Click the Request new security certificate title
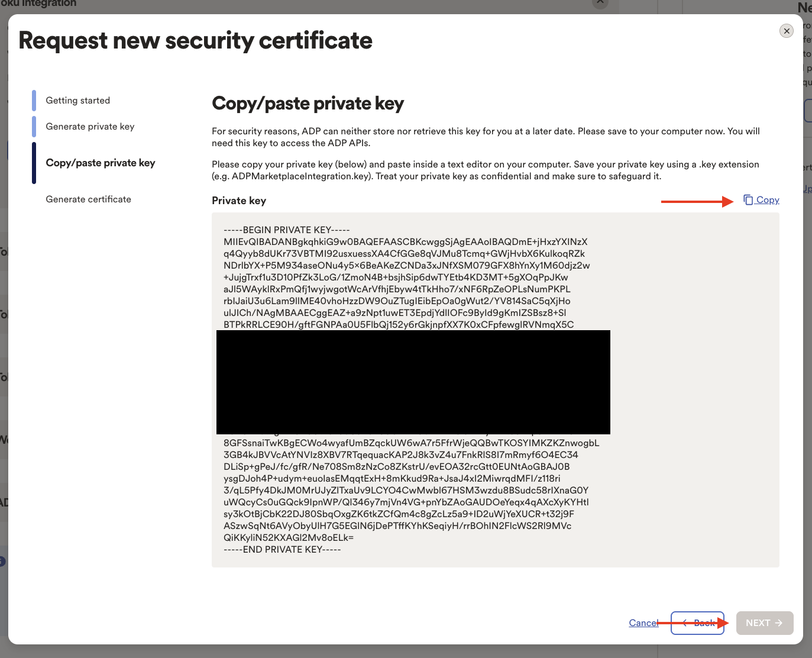This screenshot has height=658, width=812. tap(196, 41)
